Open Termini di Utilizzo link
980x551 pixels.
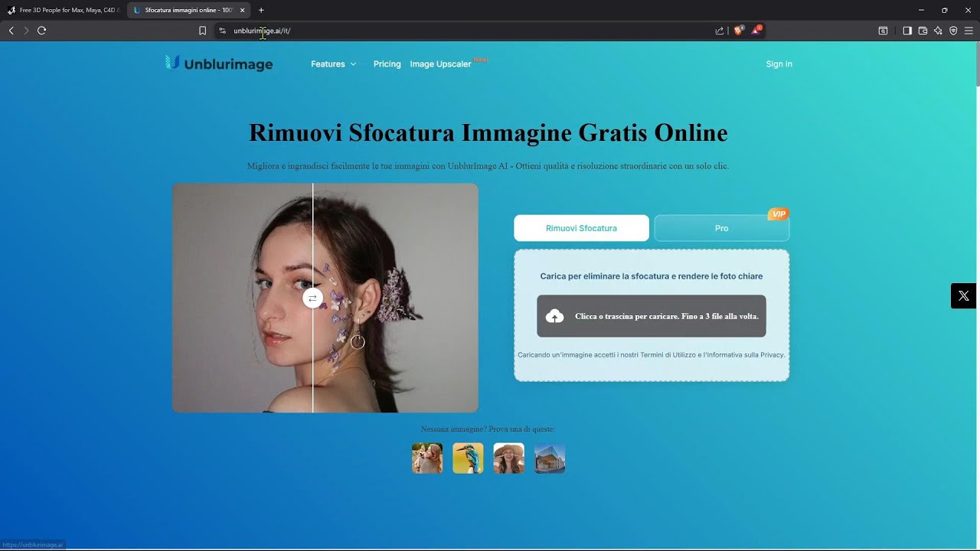pos(670,355)
